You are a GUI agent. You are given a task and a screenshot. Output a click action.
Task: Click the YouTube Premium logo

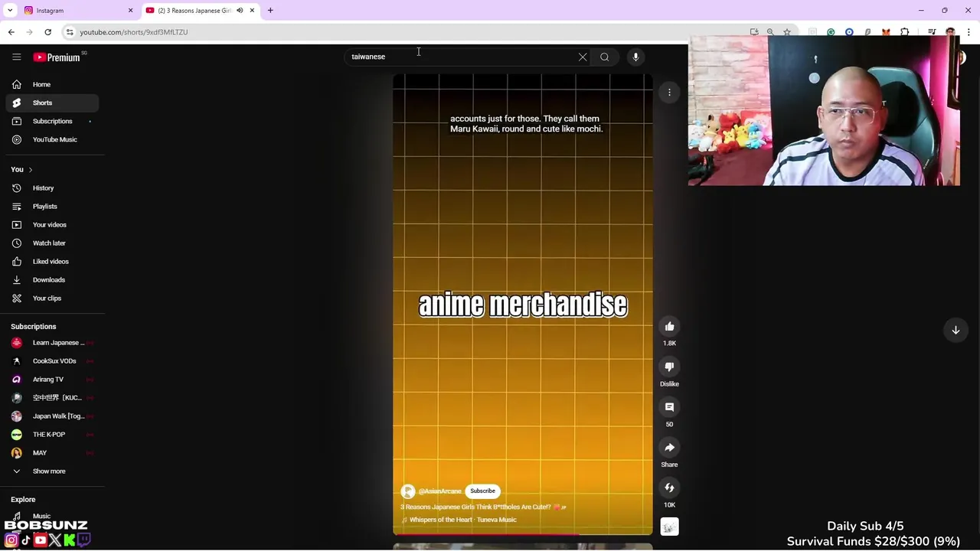pyautogui.click(x=57, y=57)
